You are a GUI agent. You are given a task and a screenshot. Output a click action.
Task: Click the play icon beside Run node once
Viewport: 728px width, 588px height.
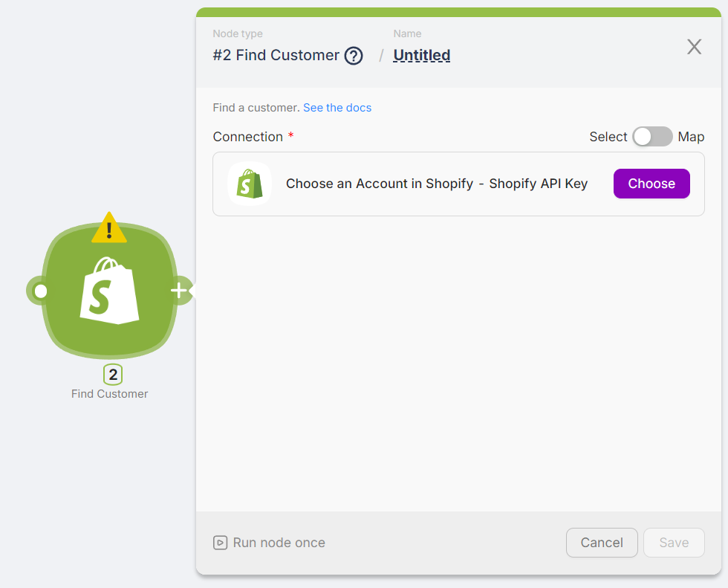220,543
